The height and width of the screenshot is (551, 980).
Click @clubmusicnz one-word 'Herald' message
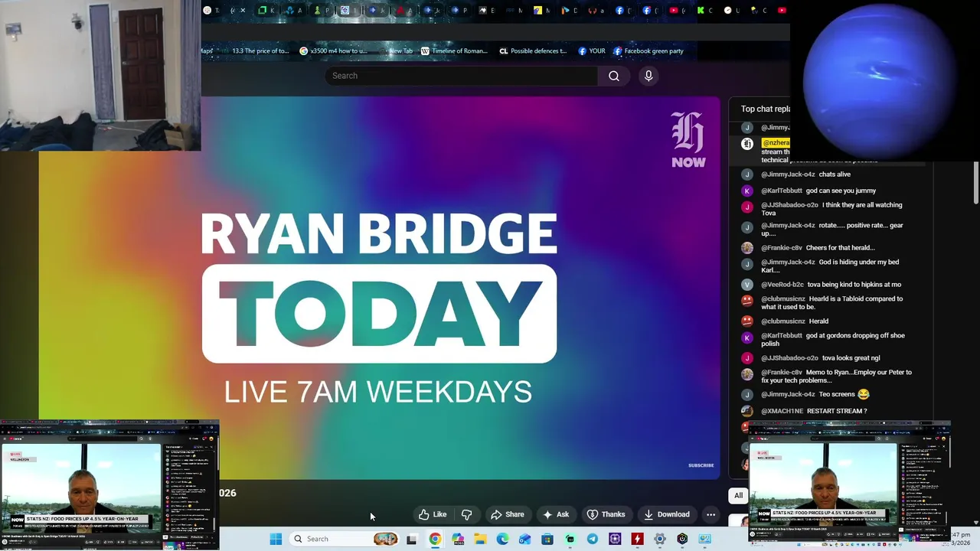pos(795,321)
